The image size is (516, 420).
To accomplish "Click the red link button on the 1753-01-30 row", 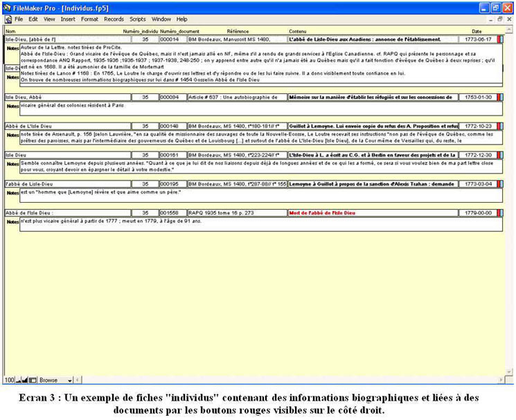I will click(500, 98).
